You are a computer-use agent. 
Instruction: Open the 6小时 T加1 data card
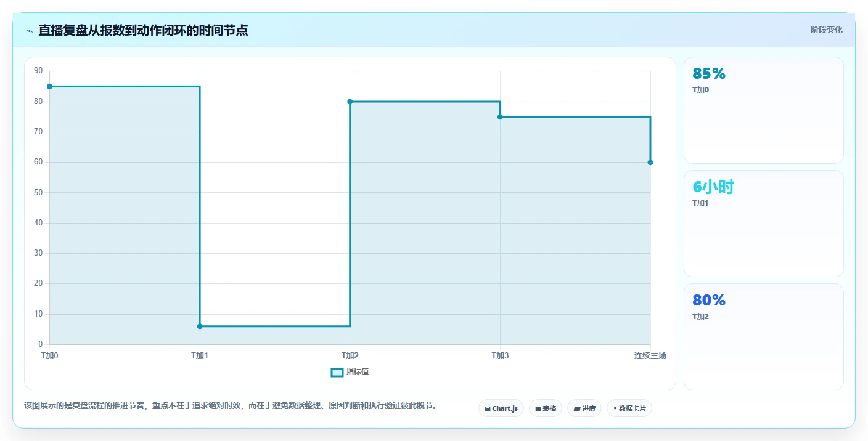tap(763, 224)
